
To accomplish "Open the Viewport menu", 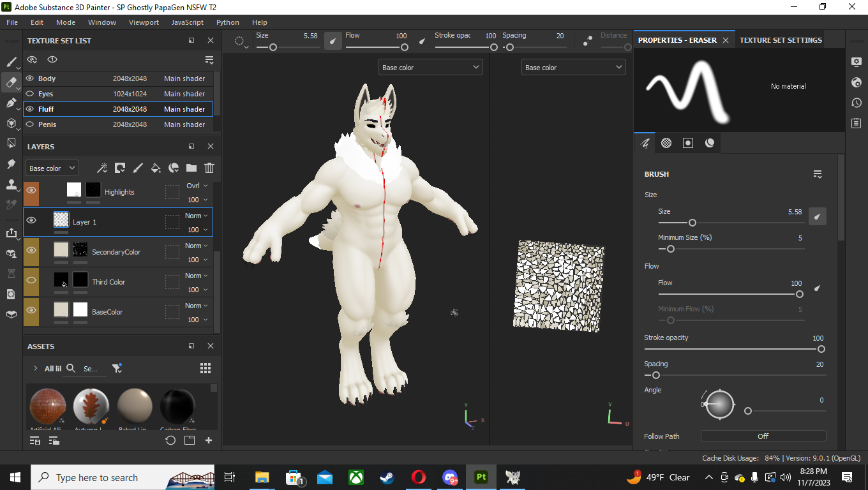I will 144,22.
